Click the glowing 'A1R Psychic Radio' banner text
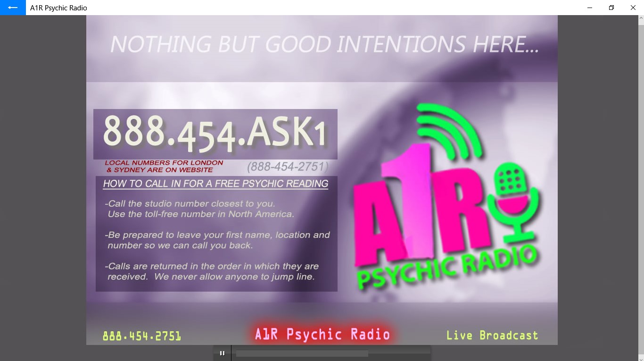Viewport: 644px width, 361px height. [x=322, y=334]
